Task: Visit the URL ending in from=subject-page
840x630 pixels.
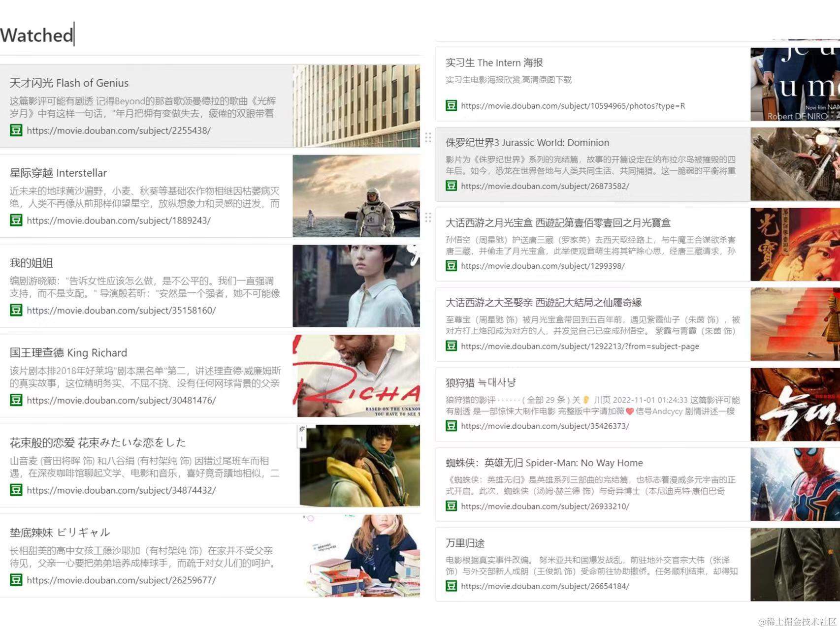Action: tap(580, 346)
